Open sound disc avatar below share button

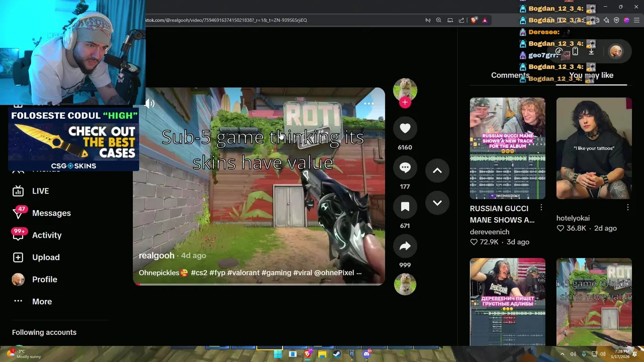[x=405, y=284]
